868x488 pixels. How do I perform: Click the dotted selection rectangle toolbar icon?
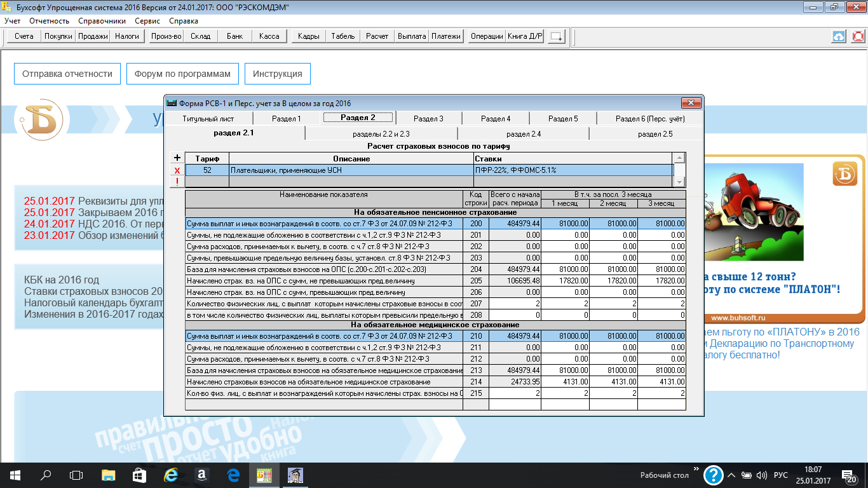(x=557, y=36)
